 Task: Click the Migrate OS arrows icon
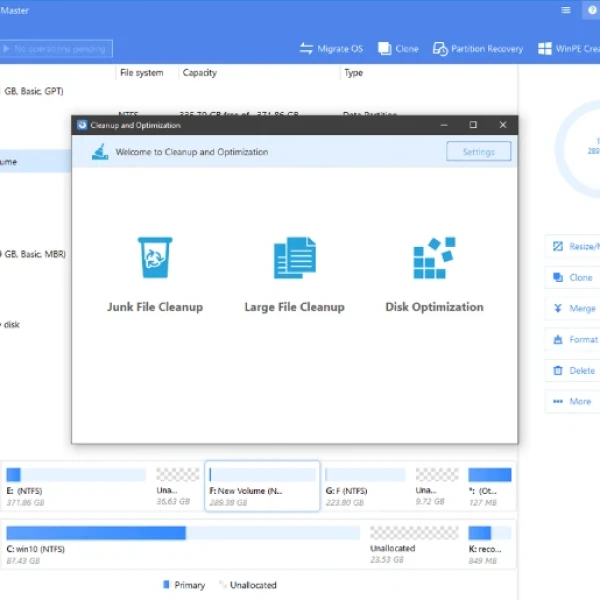point(306,49)
